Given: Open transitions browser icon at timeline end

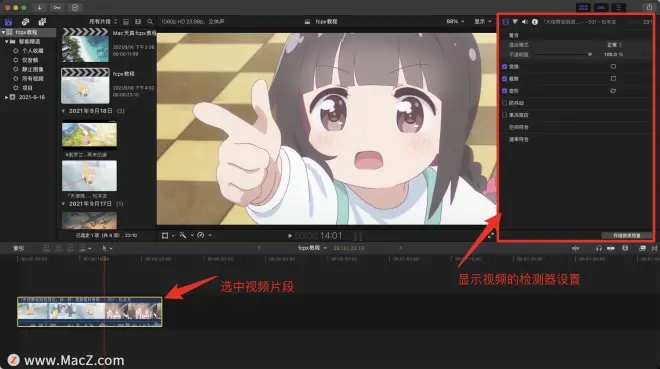Looking at the screenshot, I should coord(654,248).
